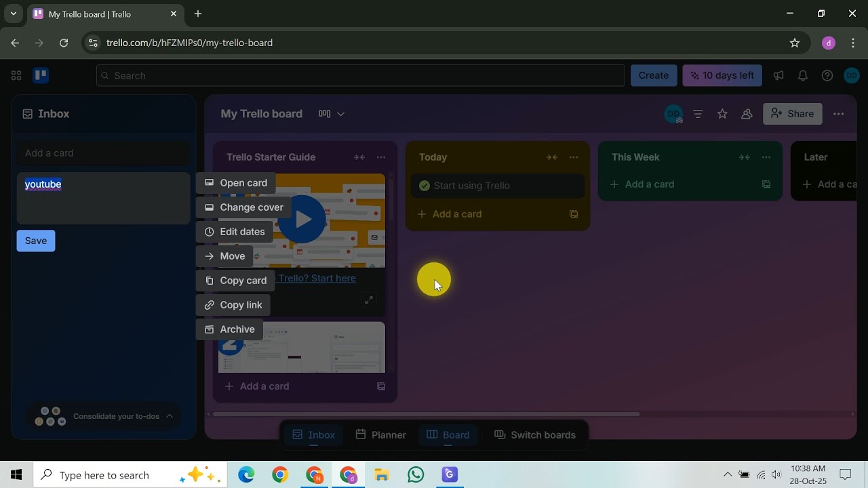Open board visibility workspace icon
Viewport: 868px width, 488px height.
[x=747, y=114]
